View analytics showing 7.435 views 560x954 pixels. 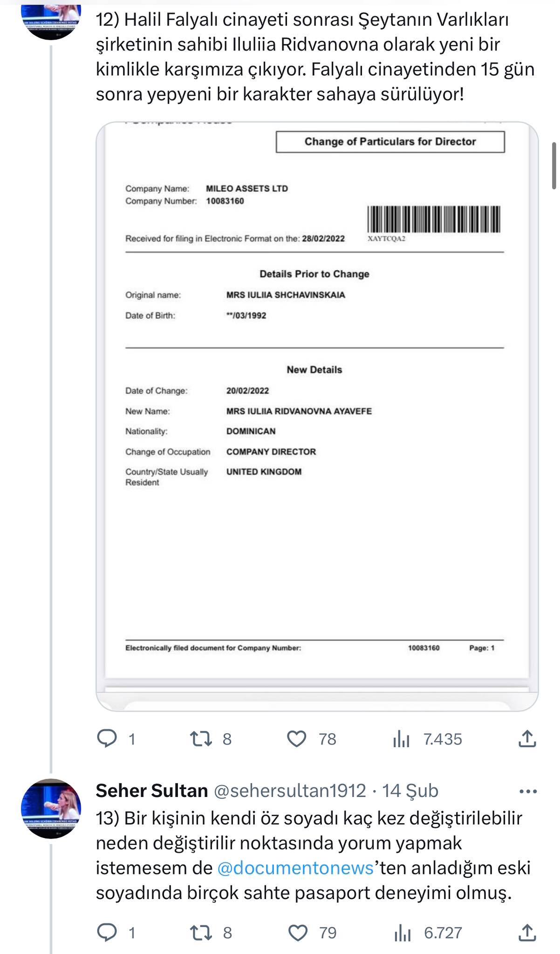pos(401,738)
